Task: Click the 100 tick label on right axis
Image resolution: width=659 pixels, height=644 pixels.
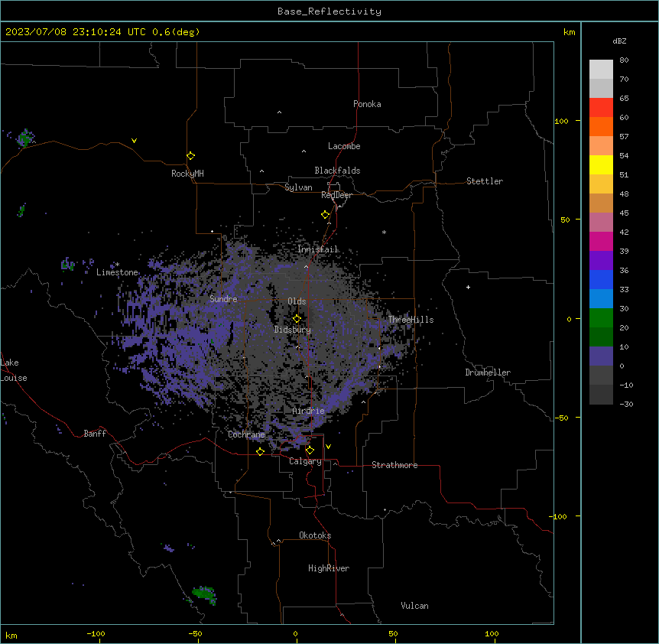Action: pyautogui.click(x=561, y=121)
